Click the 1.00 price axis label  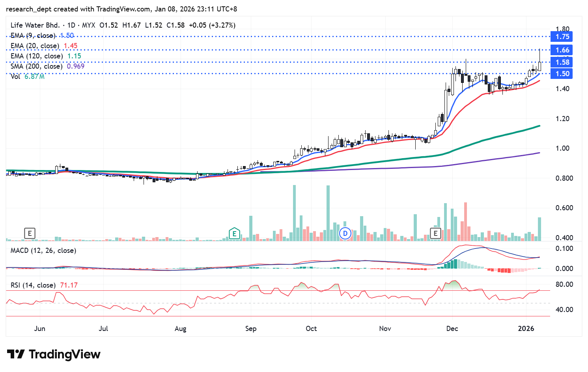tap(562, 148)
